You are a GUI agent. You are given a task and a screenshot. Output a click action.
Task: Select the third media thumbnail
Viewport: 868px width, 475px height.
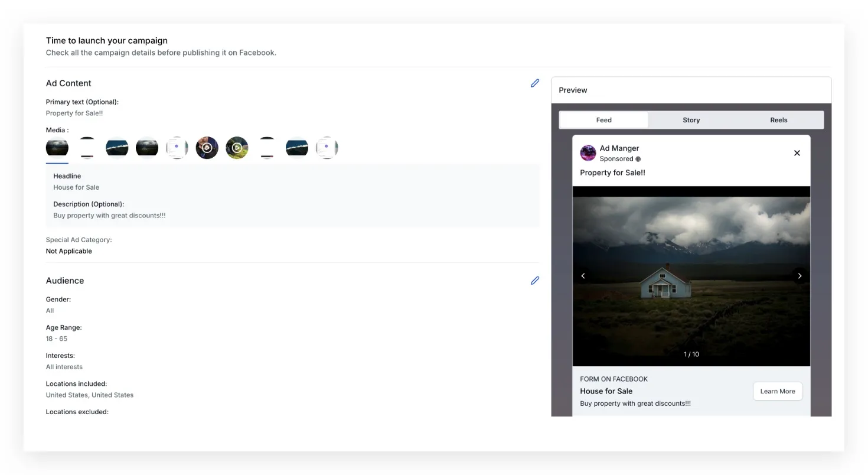pos(117,148)
